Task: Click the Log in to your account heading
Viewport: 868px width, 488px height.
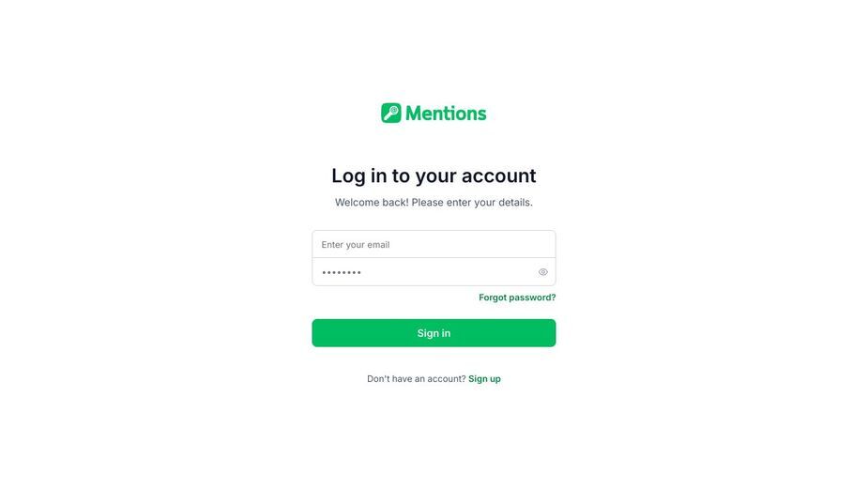Action: [x=434, y=175]
